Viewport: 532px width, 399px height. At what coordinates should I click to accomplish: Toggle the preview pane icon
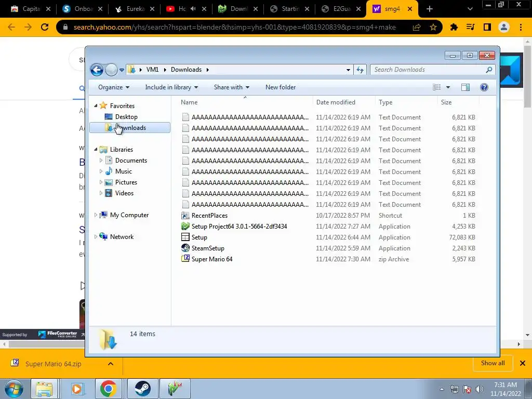tap(465, 87)
